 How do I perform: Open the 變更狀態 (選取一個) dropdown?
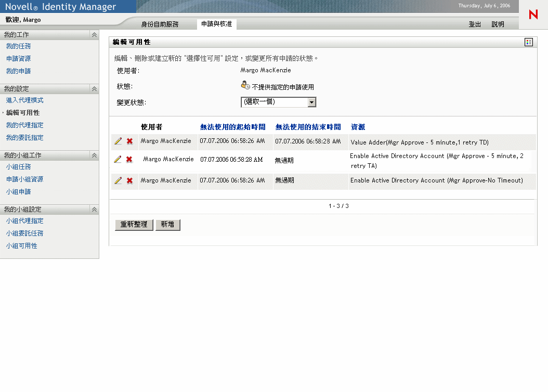pos(278,102)
